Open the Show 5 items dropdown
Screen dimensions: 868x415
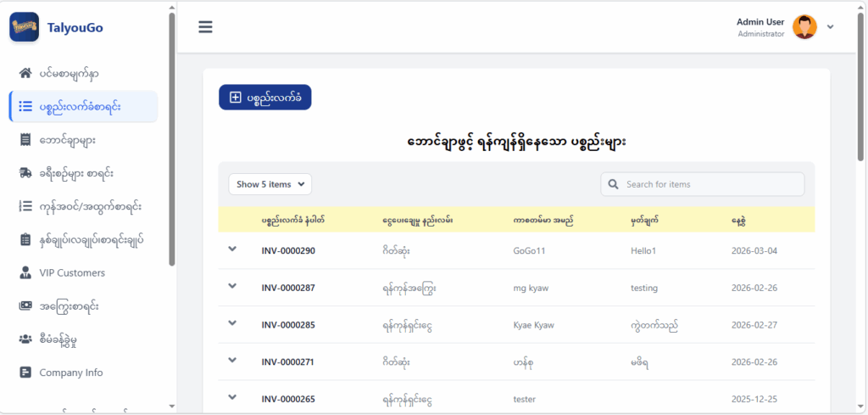[270, 184]
